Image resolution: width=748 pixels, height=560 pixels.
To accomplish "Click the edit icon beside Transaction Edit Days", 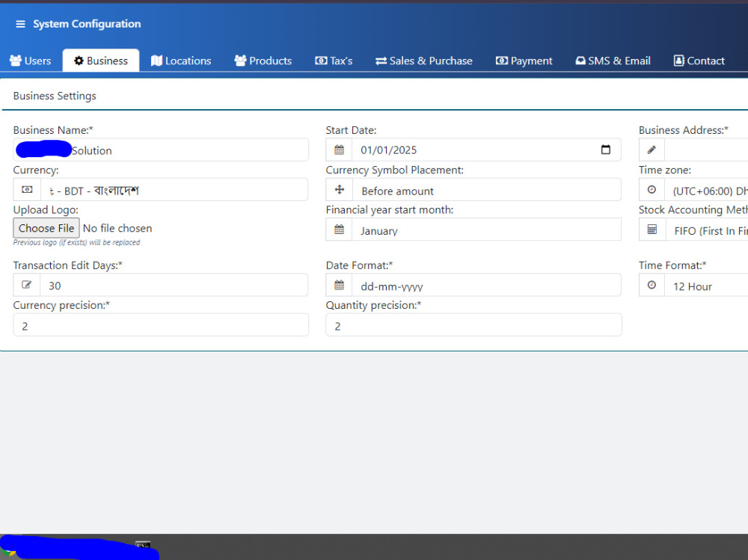I will pos(27,286).
